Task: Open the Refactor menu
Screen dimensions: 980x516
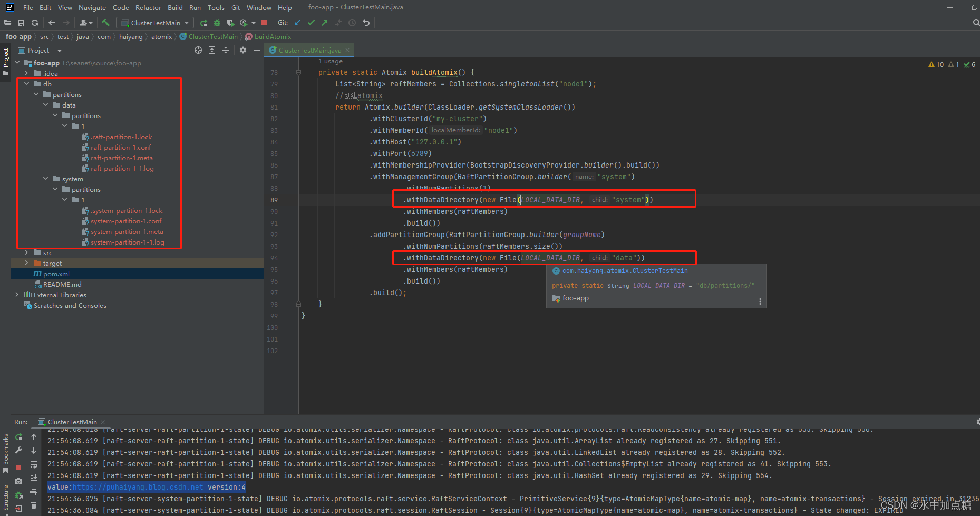Action: [x=148, y=7]
